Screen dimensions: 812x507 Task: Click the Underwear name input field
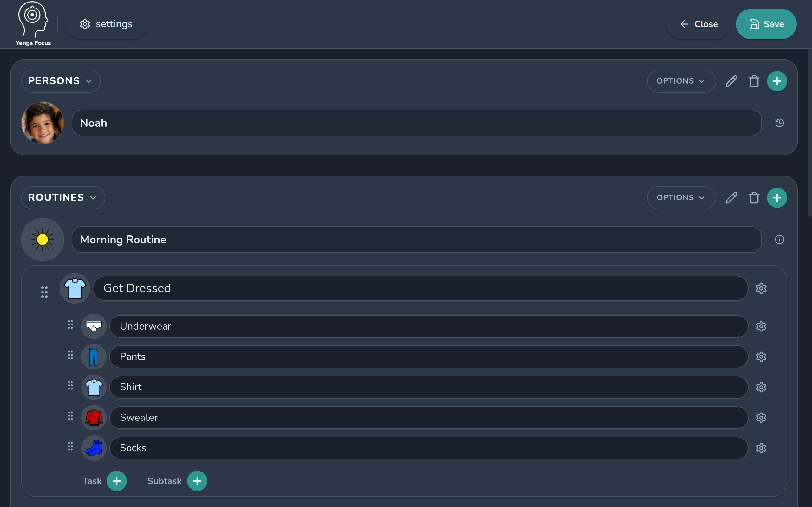point(429,326)
